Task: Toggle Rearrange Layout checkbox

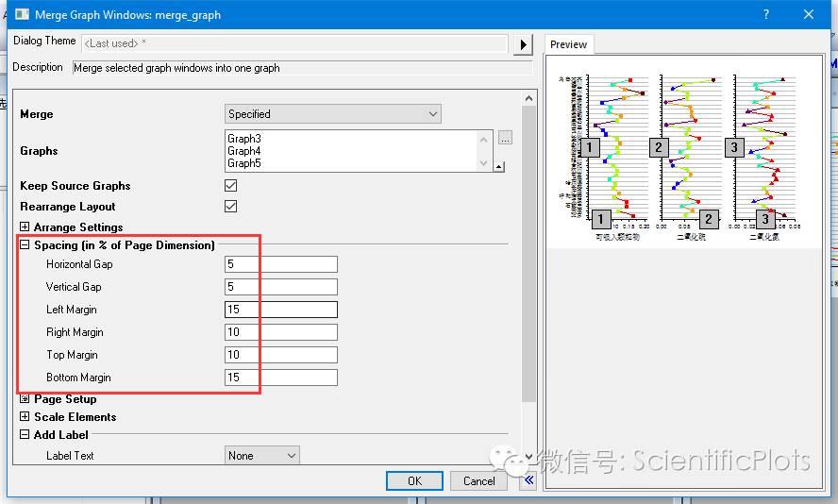Action: [231, 207]
